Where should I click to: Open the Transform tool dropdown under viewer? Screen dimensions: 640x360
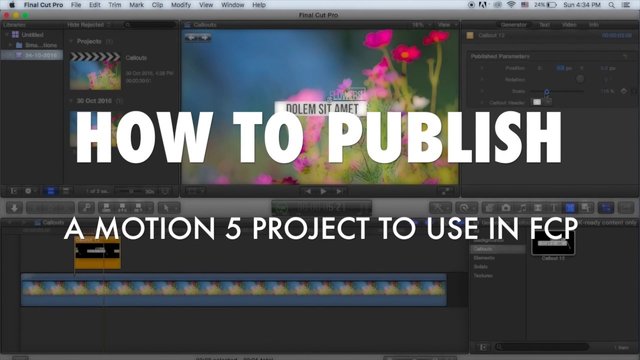click(196, 191)
